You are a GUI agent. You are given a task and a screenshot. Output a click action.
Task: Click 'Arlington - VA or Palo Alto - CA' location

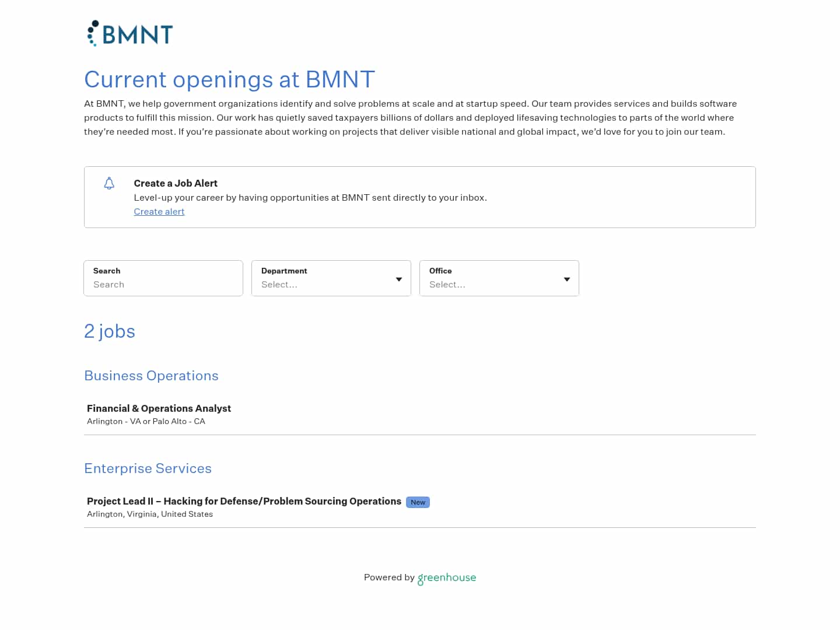point(146,421)
